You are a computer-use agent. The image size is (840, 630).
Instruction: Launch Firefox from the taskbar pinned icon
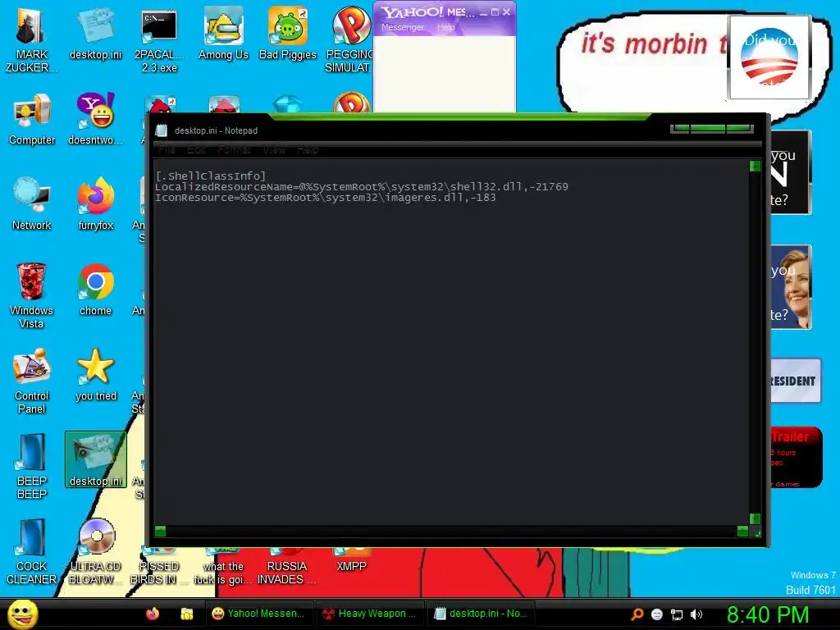(153, 614)
